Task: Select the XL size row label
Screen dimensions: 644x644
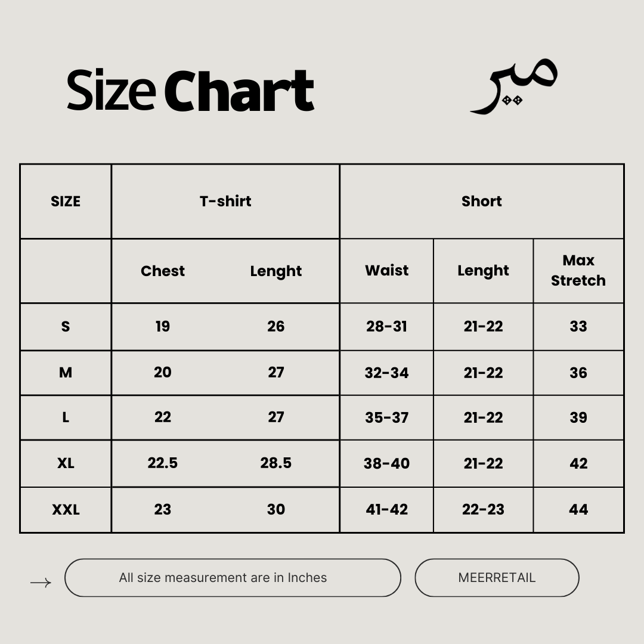Action: [66, 463]
